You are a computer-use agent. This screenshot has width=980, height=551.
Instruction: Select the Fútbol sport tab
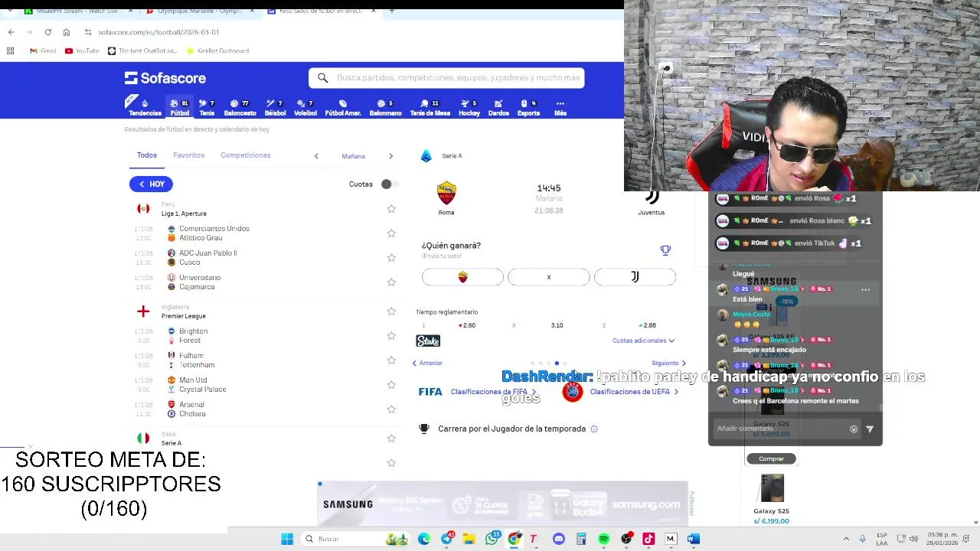pos(180,107)
